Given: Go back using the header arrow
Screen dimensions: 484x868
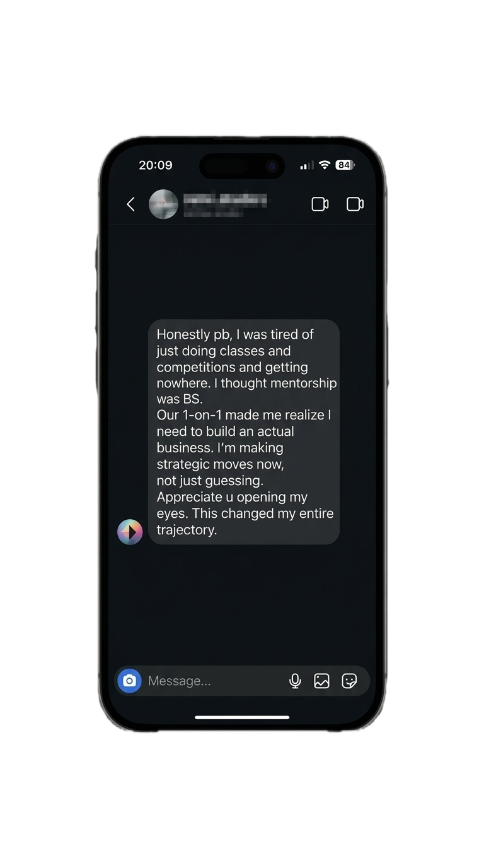Looking at the screenshot, I should [130, 204].
